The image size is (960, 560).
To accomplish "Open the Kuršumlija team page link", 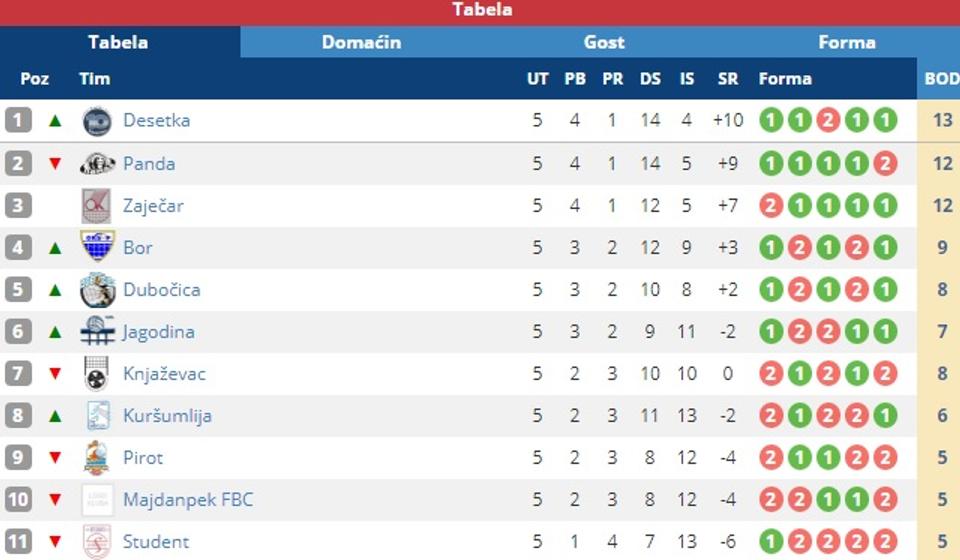I will click(167, 416).
